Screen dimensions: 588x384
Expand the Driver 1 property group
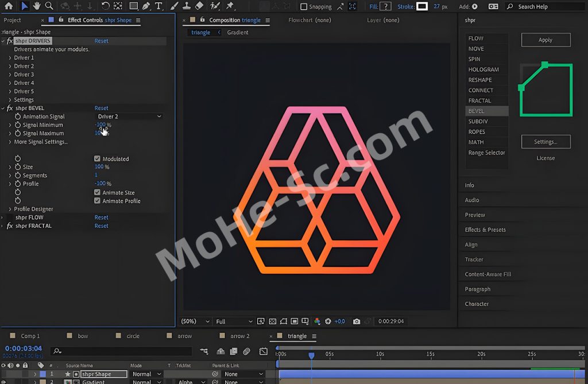pyautogui.click(x=10, y=58)
